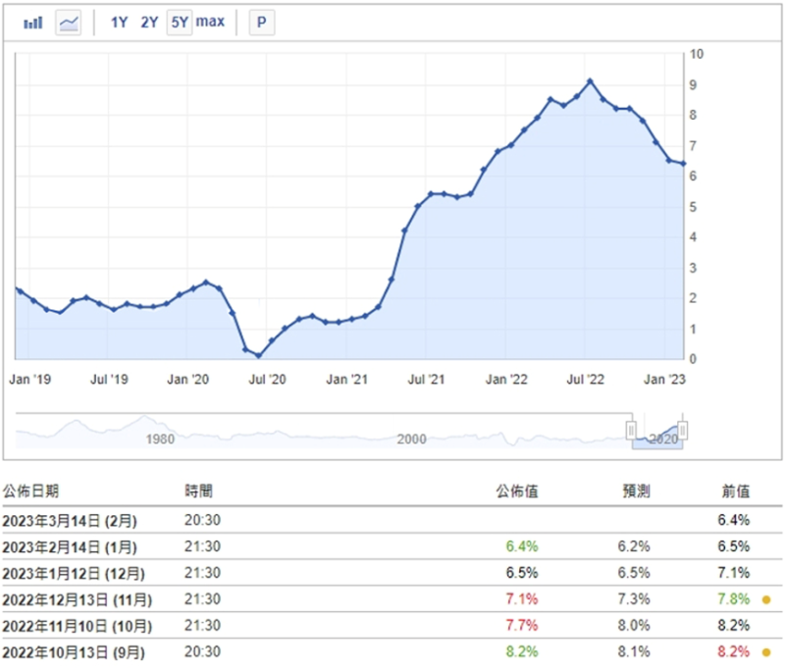Set chart range to 2Y
Screen dimensions: 785x672
(149, 23)
